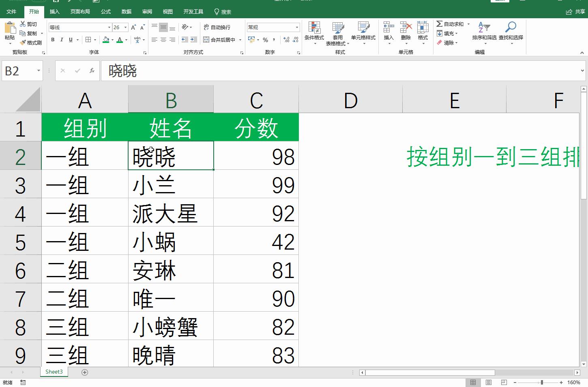Open the font size dropdown
This screenshot has width=588, height=387.
[x=124, y=27]
